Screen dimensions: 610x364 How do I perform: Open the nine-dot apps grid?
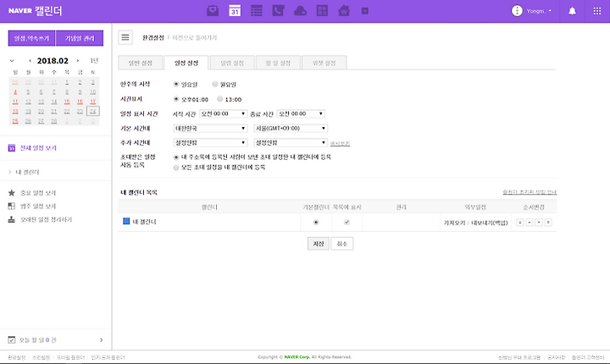pos(597,11)
